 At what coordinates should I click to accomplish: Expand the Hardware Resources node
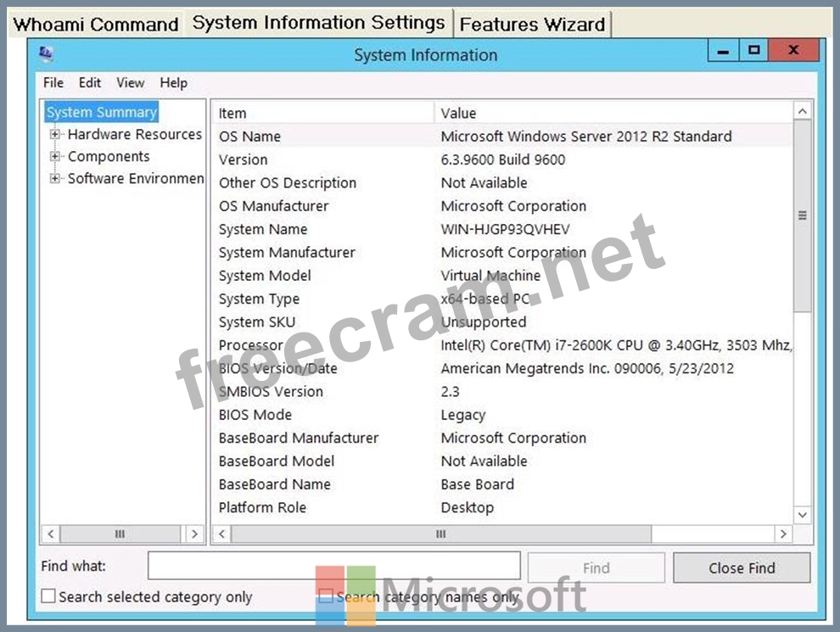pyautogui.click(x=54, y=134)
